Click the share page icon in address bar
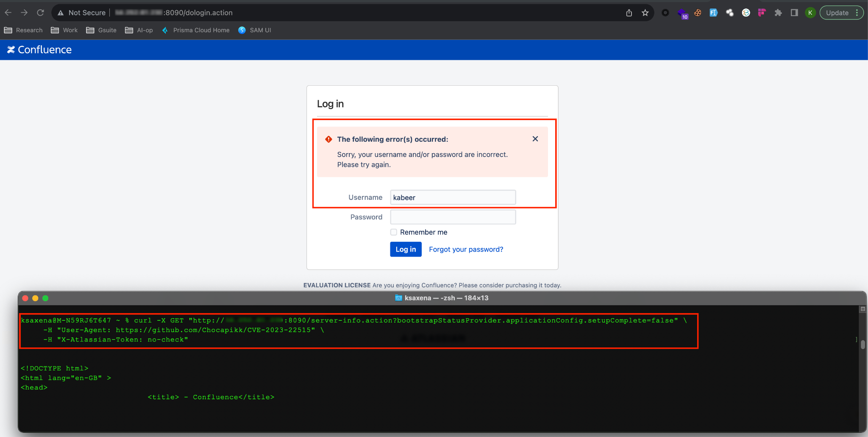 [x=629, y=13]
